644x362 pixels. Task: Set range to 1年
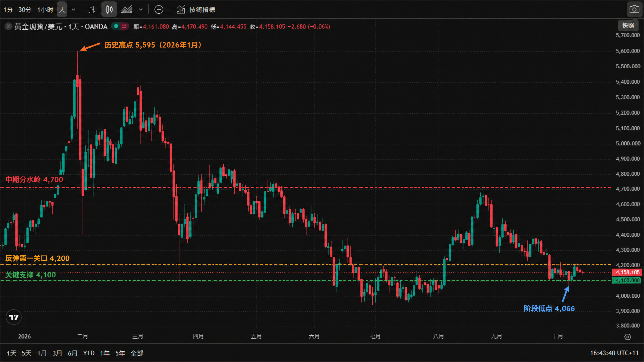(105, 353)
